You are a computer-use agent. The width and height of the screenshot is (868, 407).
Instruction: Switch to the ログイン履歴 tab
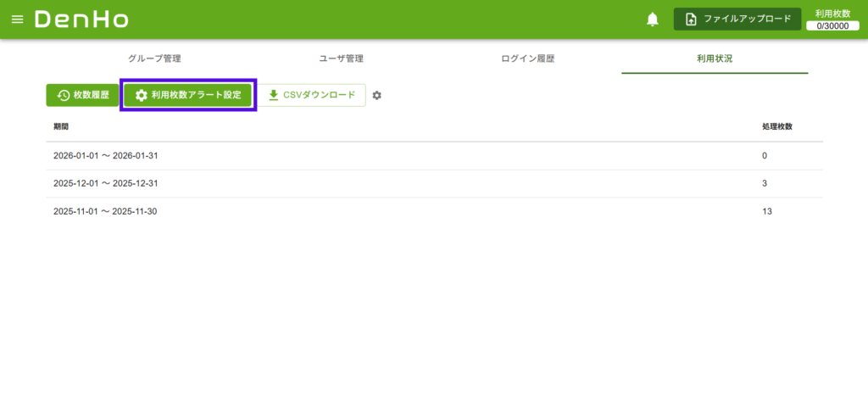click(527, 59)
